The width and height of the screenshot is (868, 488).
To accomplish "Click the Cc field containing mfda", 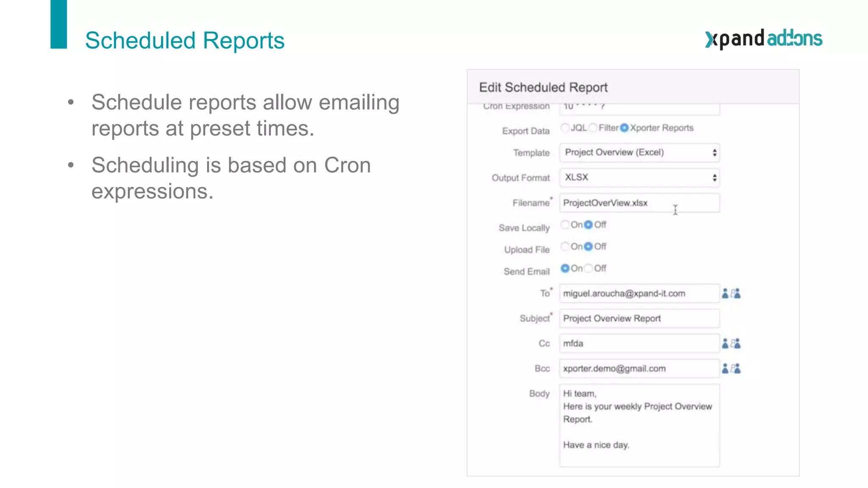I will [640, 344].
